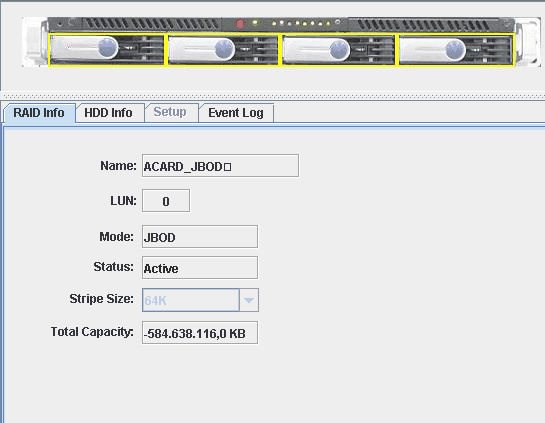Image resolution: width=545 pixels, height=423 pixels.
Task: Click the "Mode:" label
Action: [116, 237]
